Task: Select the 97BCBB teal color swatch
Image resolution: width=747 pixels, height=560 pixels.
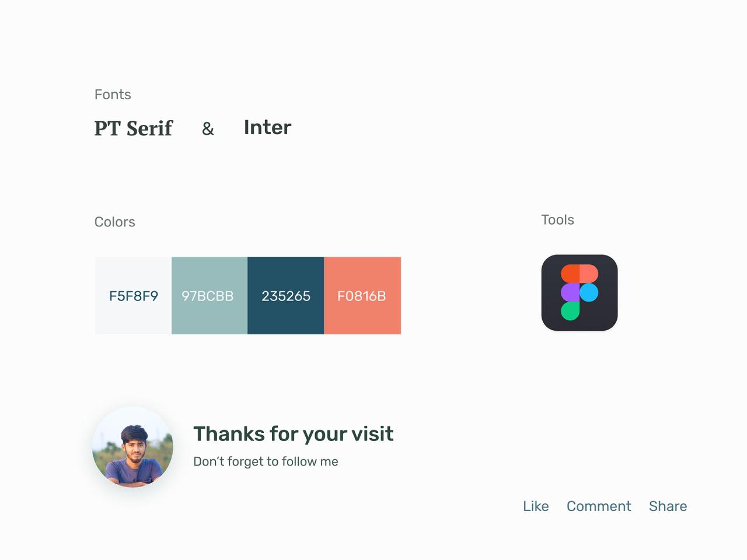Action: point(210,296)
